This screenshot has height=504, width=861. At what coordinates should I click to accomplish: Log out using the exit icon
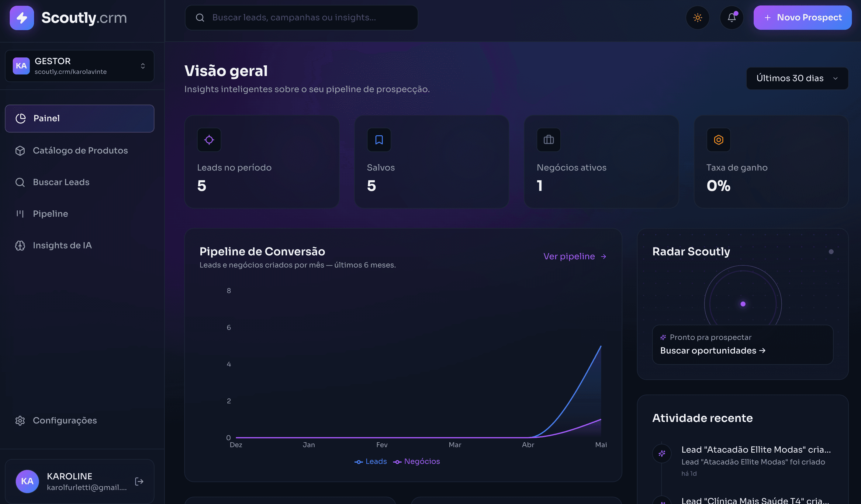click(x=139, y=482)
